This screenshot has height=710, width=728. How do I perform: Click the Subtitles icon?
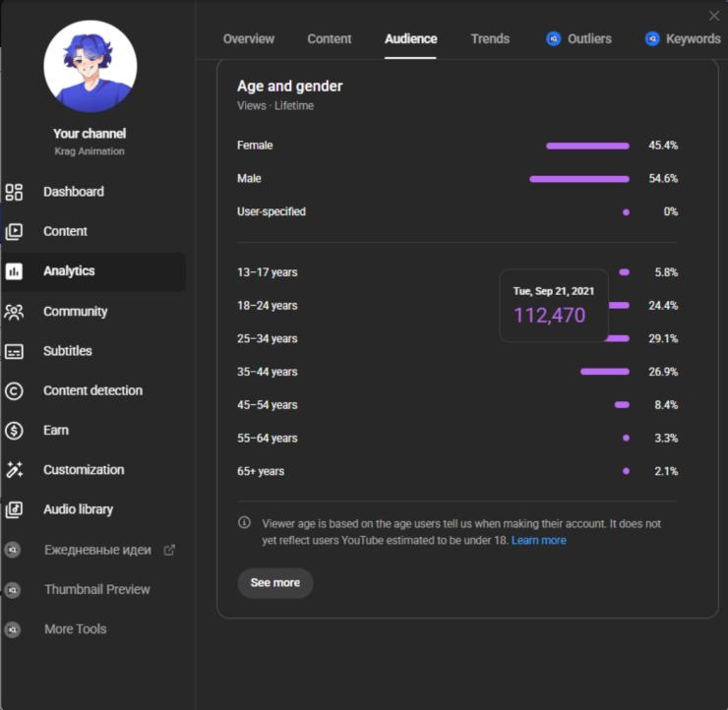click(x=14, y=351)
